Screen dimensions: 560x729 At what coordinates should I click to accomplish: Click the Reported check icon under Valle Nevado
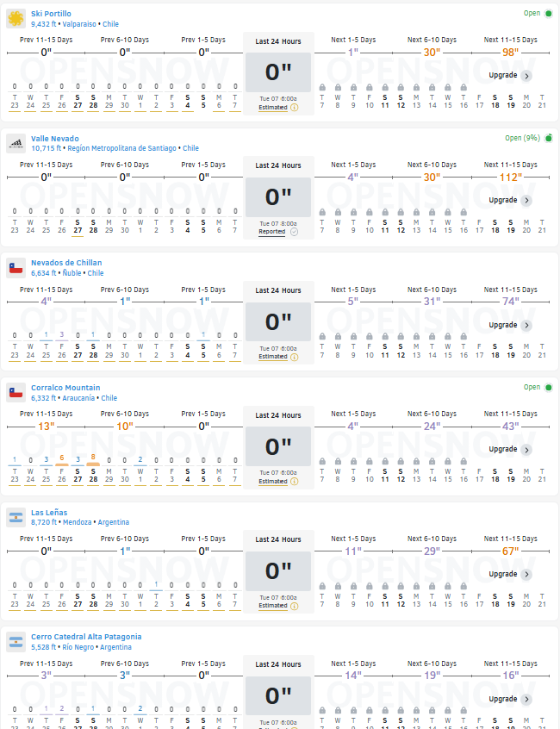(294, 232)
